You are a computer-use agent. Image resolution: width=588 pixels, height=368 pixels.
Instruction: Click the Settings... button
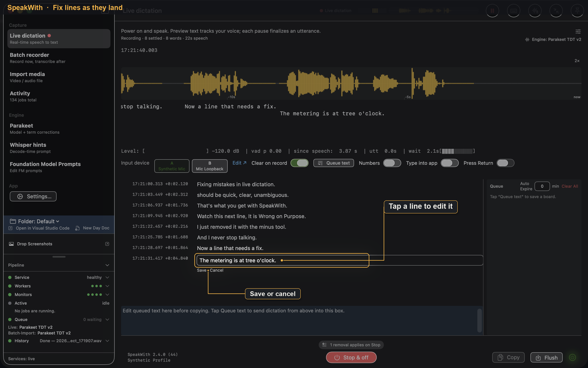tap(33, 196)
